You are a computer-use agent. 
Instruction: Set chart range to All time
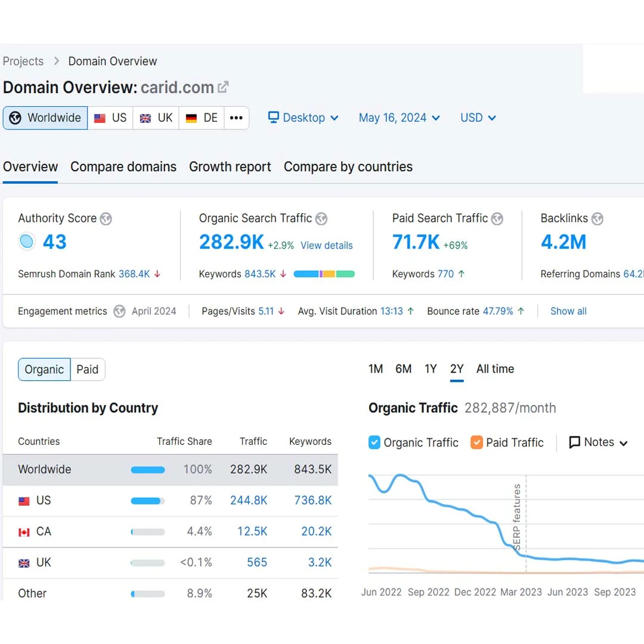click(x=496, y=369)
